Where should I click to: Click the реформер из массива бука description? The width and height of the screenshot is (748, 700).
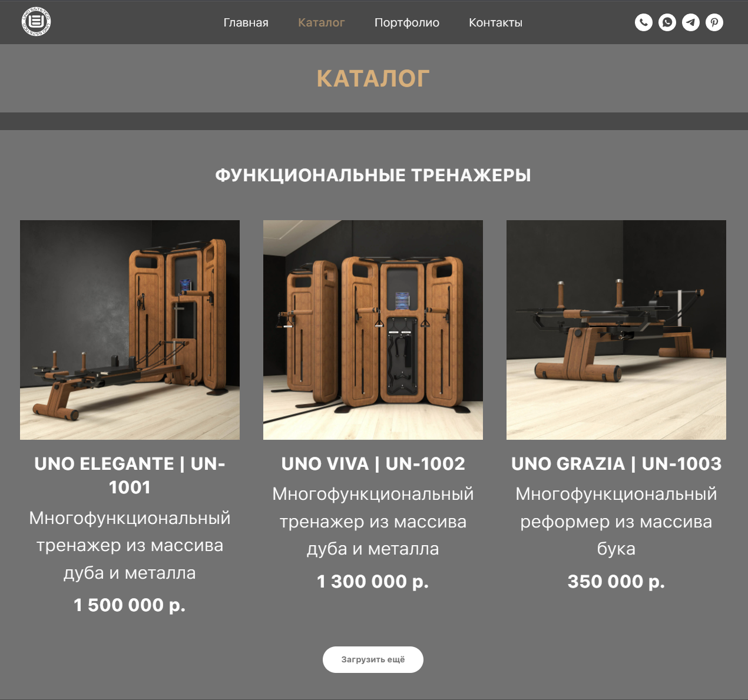pyautogui.click(x=616, y=535)
